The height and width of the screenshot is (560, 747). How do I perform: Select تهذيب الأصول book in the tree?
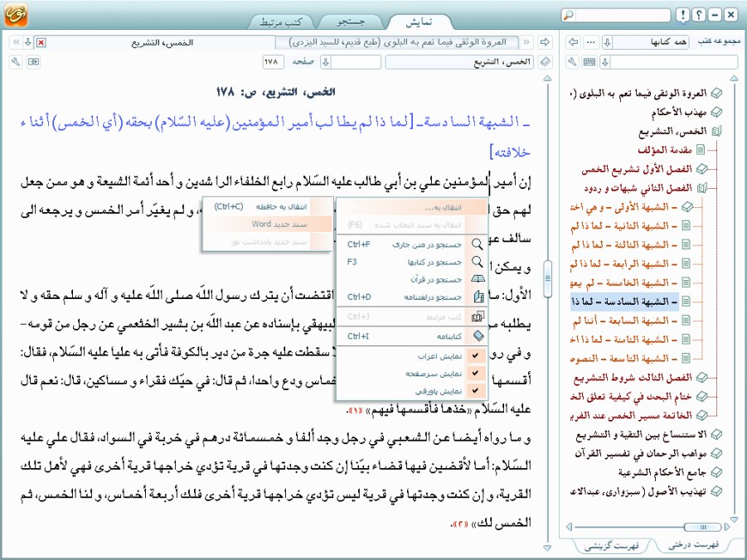coord(638,492)
